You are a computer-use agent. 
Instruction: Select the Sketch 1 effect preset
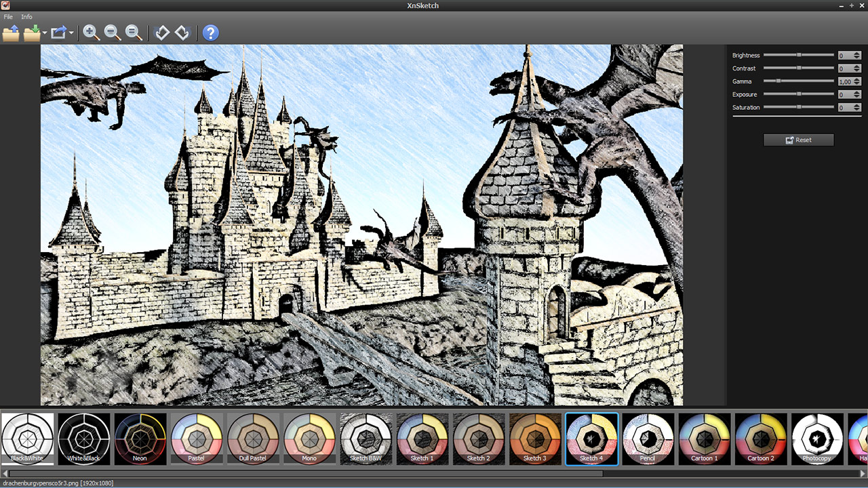422,439
